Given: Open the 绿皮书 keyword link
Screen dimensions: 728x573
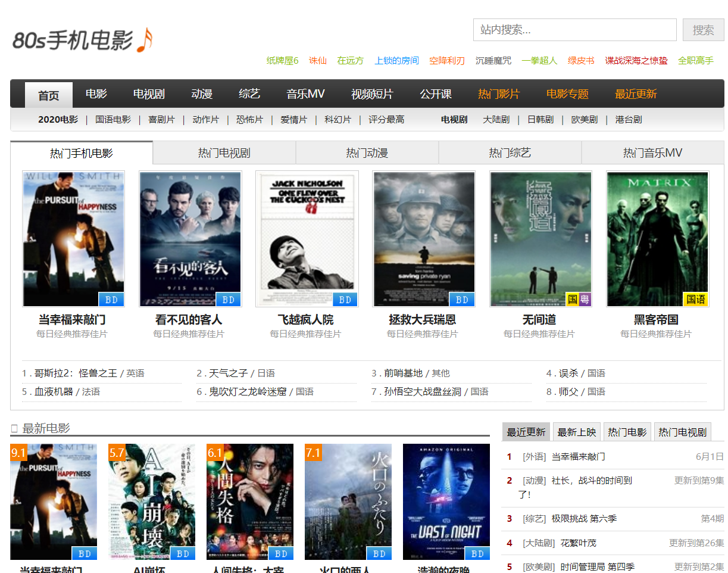Looking at the screenshot, I should [581, 60].
